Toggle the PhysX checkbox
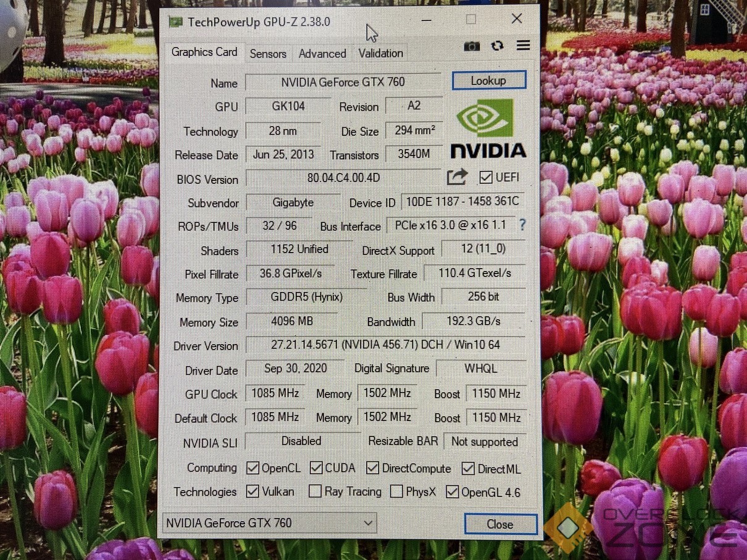This screenshot has width=747, height=560. 396,492
